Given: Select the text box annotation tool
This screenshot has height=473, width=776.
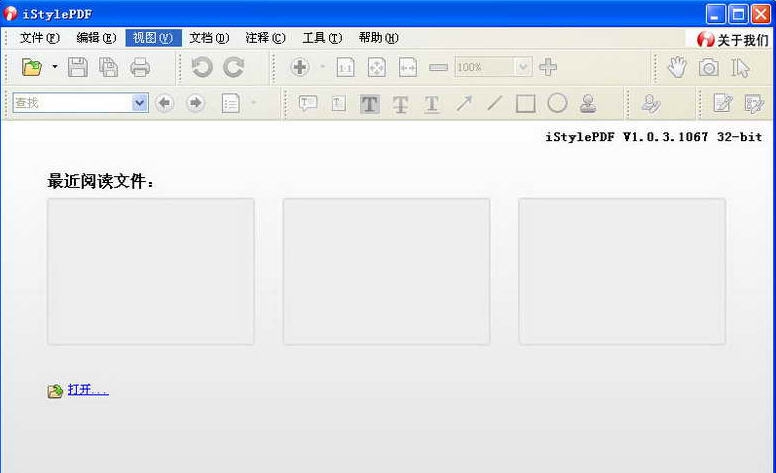Looking at the screenshot, I should pos(339,103).
